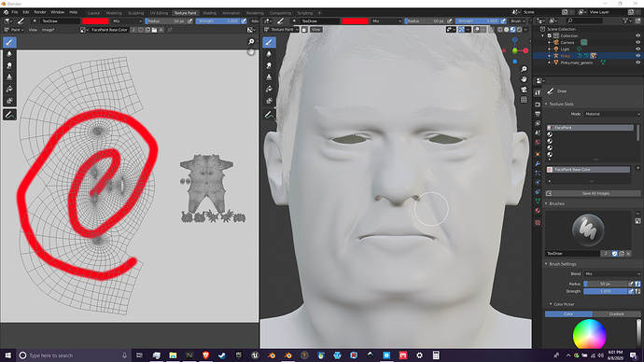Image resolution: width=644 pixels, height=362 pixels.
Task: Switch to the Shading workspace tab
Action: 209,13
